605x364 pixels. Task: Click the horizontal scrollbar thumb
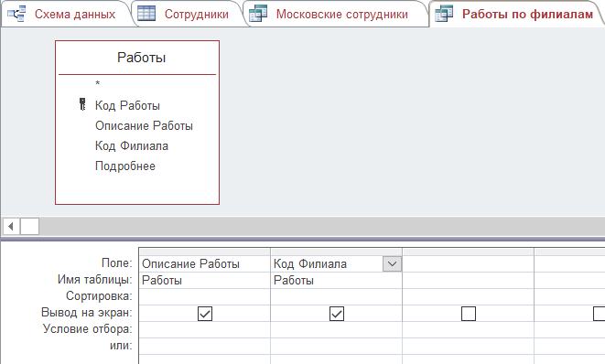pyautogui.click(x=29, y=226)
